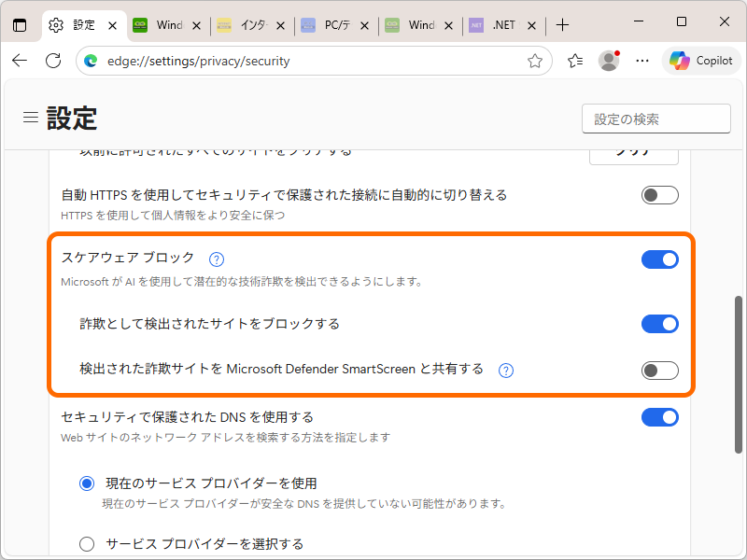Disable the スケアウェア ブロック toggle

[660, 259]
